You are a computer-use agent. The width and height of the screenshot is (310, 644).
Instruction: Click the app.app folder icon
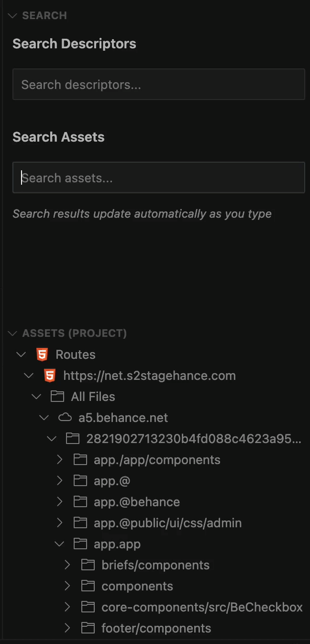(x=80, y=544)
